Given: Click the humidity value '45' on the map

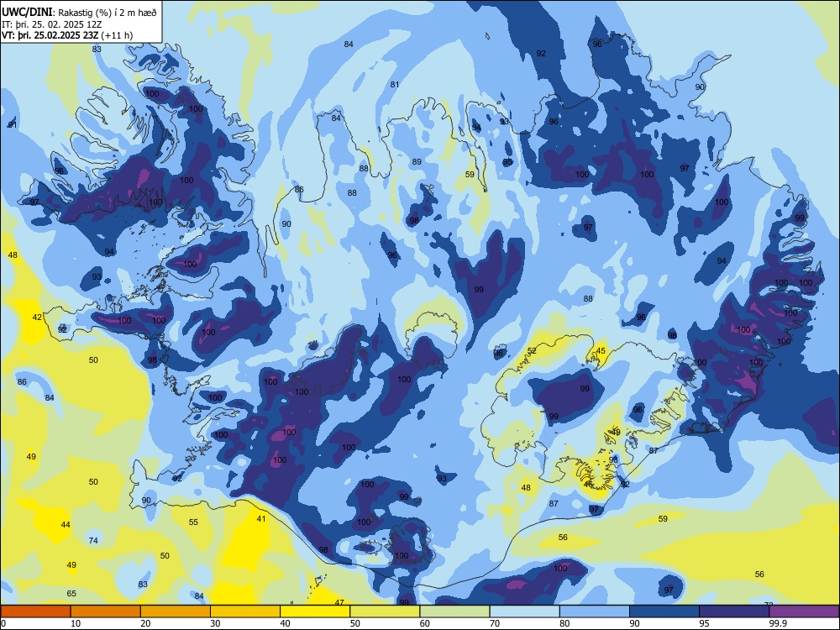Looking at the screenshot, I should [x=601, y=351].
